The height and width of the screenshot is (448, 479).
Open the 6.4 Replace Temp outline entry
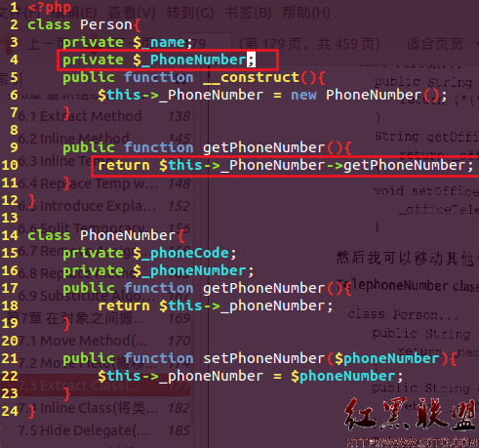pos(88,183)
